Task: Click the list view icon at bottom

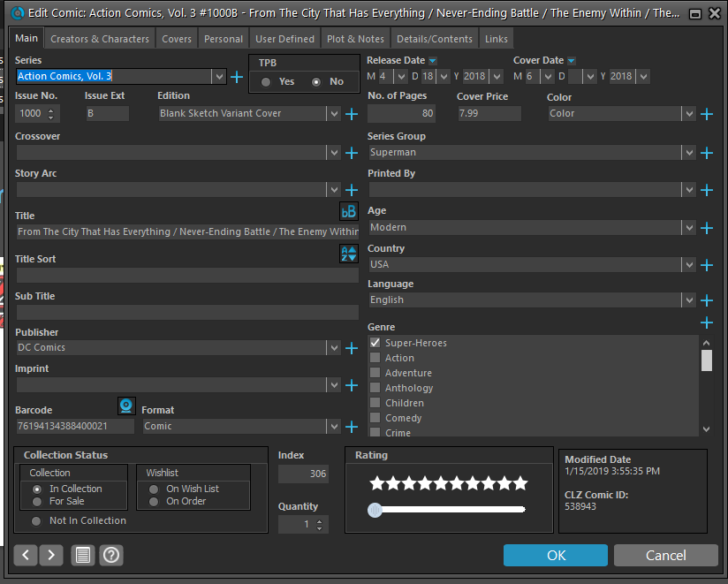Action: (x=83, y=555)
